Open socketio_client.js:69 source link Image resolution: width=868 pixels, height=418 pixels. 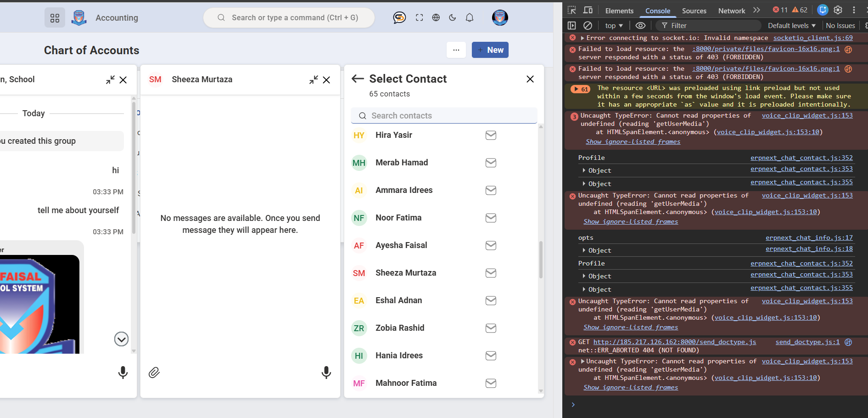[x=812, y=38]
